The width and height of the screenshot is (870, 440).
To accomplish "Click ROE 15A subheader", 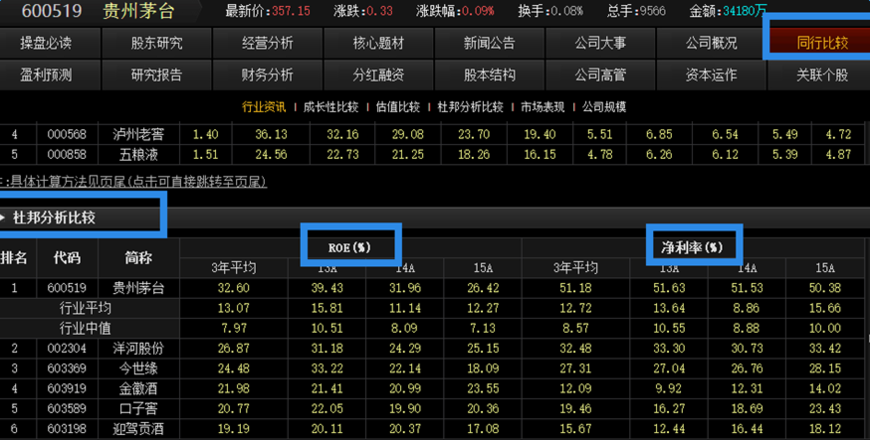I will (x=483, y=268).
